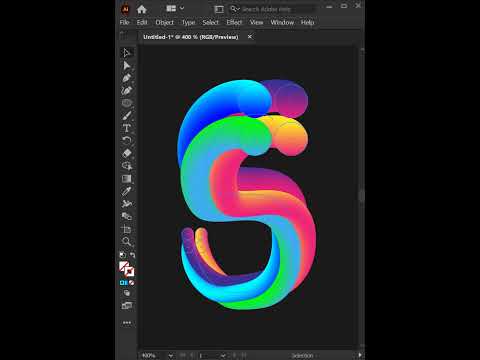The image size is (480, 360).
Task: Select the Artboard tool
Action: coord(127,229)
